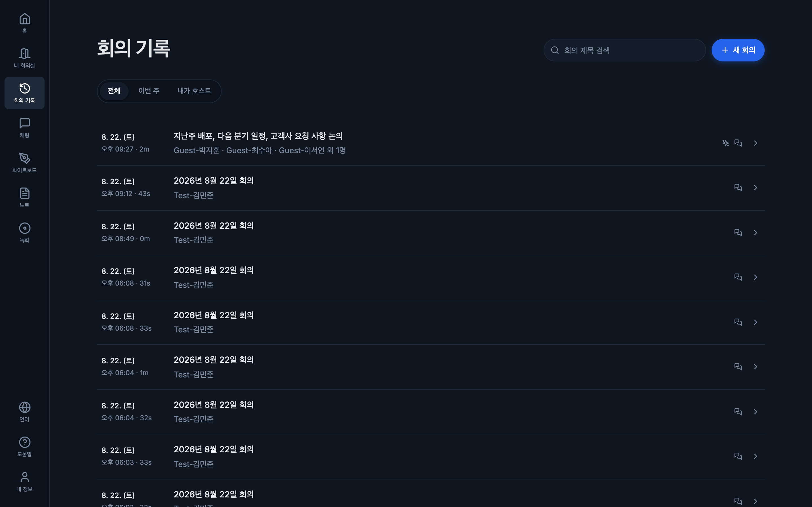
Task: Go to the 홈 (Home) sidebar icon
Action: click(x=25, y=23)
